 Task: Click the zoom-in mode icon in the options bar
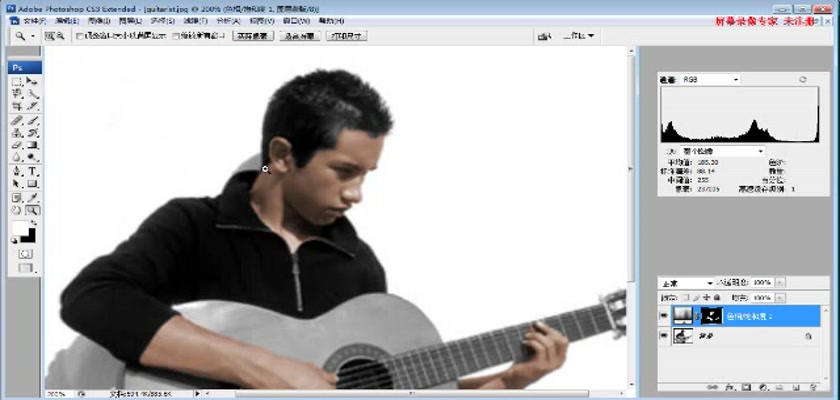[50, 36]
